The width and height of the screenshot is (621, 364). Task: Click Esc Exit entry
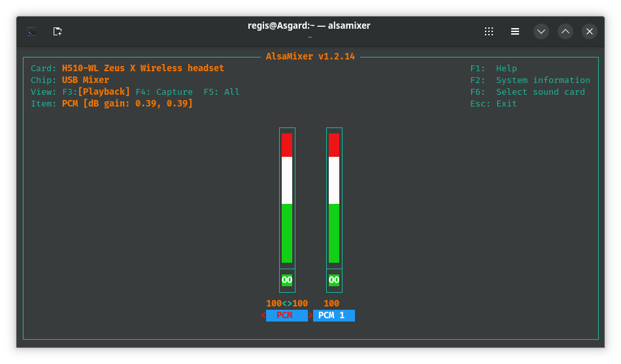pyautogui.click(x=494, y=104)
